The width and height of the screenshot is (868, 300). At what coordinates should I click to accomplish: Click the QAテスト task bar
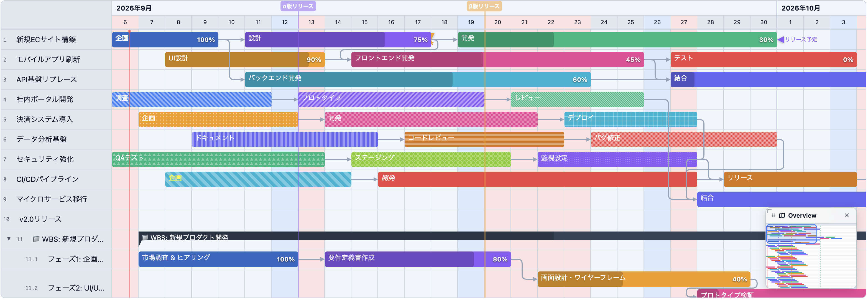[218, 159]
